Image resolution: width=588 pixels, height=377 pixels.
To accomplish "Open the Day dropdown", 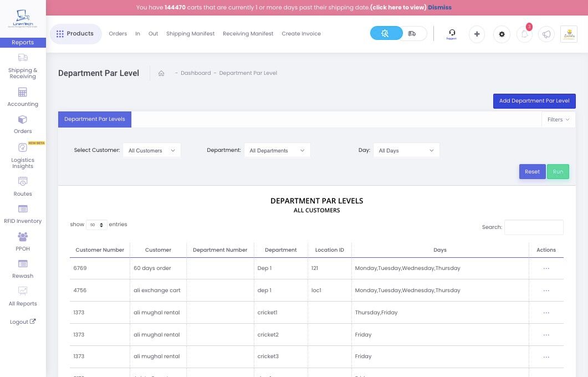I will 406,150.
